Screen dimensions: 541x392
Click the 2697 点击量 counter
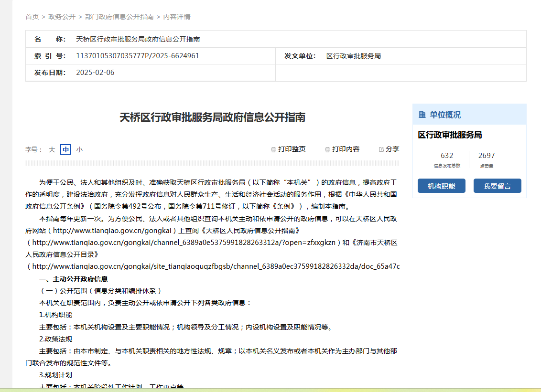point(487,156)
